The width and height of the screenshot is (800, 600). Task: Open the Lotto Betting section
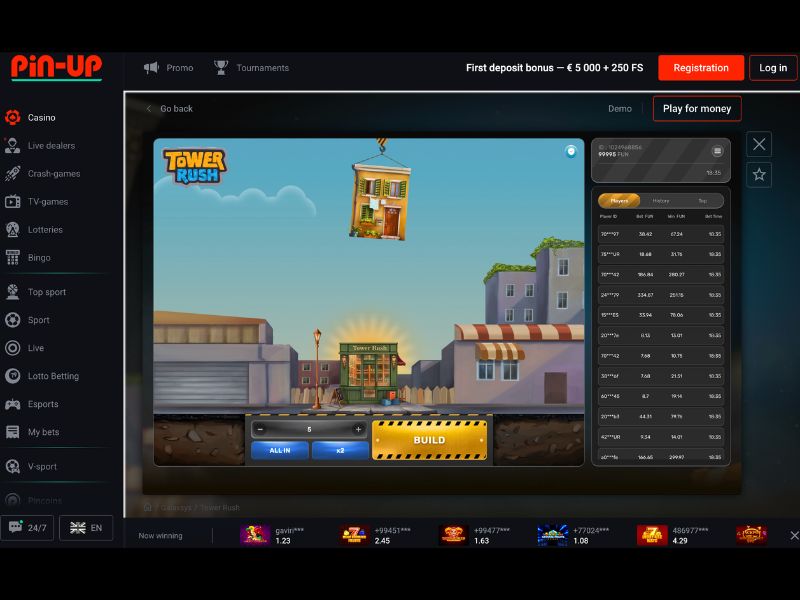coord(12,376)
